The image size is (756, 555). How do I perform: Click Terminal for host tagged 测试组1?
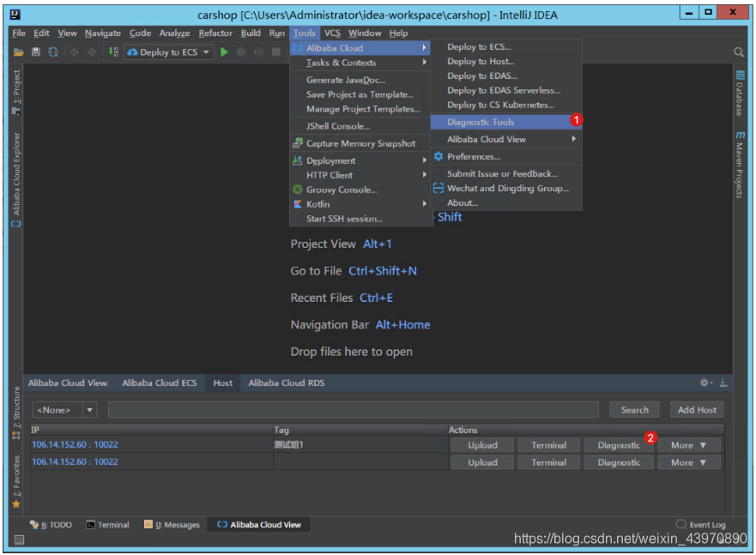548,445
